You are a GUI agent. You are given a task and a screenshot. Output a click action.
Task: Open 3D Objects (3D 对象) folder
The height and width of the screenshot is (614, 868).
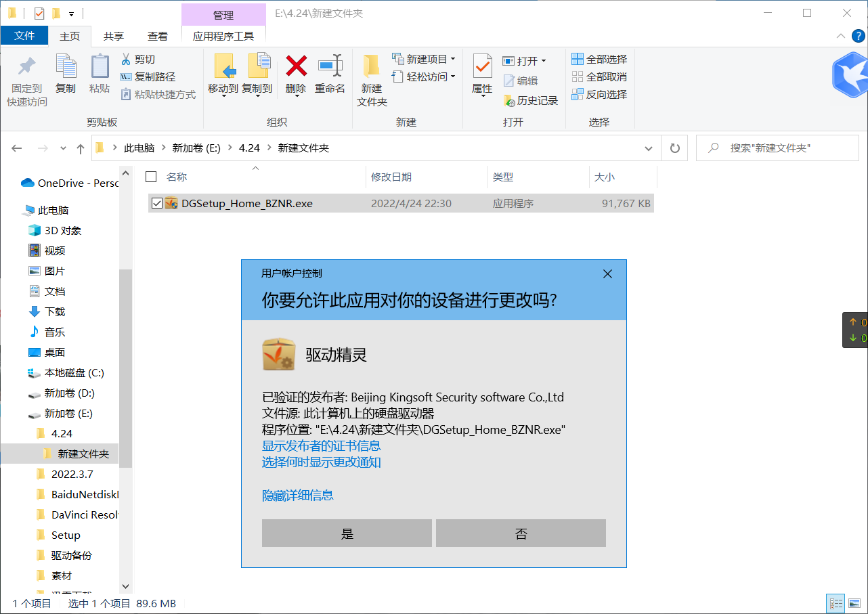[55, 231]
